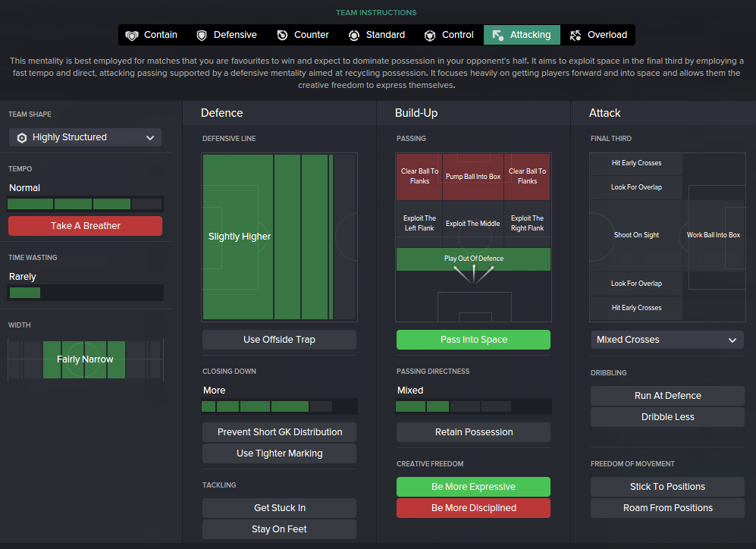
Task: Open the Mixed Crosses dropdown
Action: coord(667,340)
